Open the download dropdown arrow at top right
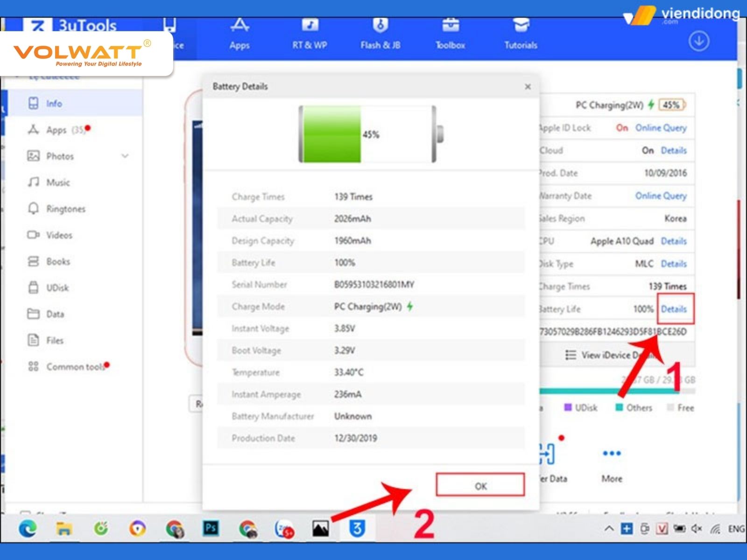 pyautogui.click(x=698, y=41)
